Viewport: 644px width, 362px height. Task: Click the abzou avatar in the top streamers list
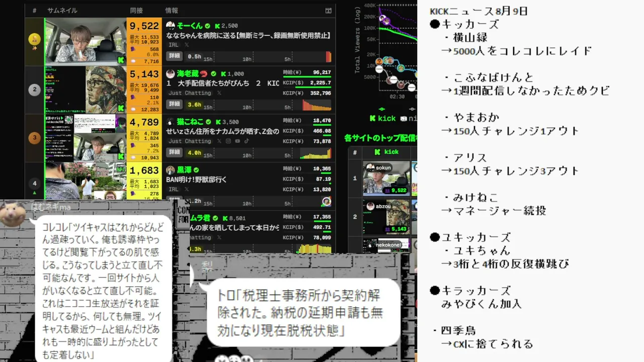(370, 206)
